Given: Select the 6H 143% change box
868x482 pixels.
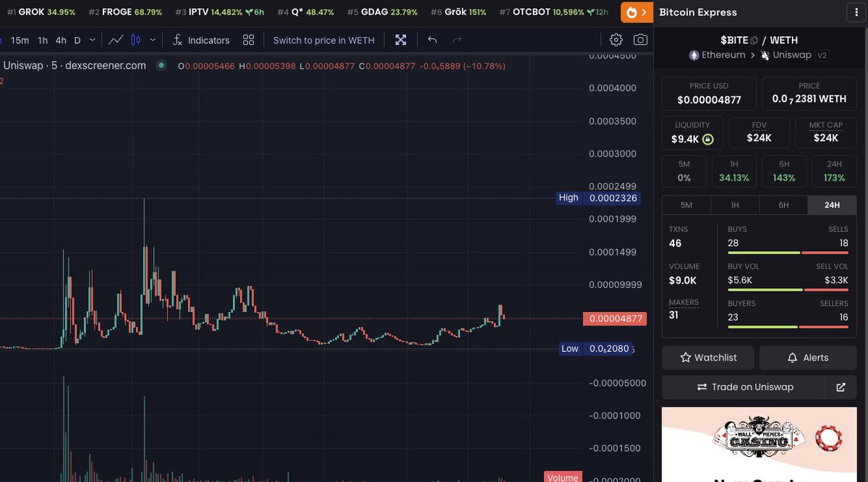Looking at the screenshot, I should tap(783, 172).
